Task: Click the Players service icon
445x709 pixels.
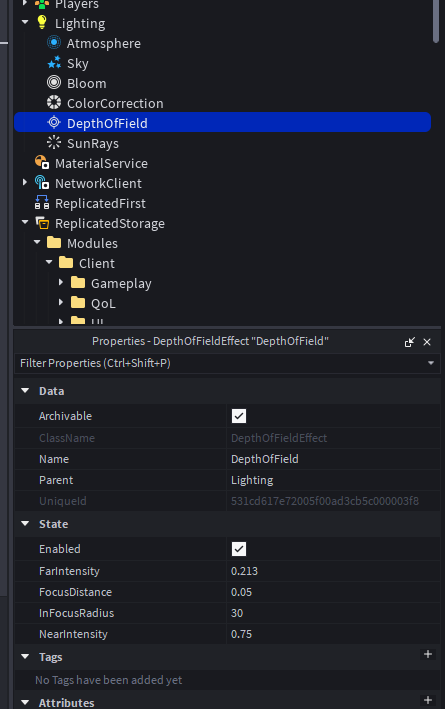Action: (42, 5)
